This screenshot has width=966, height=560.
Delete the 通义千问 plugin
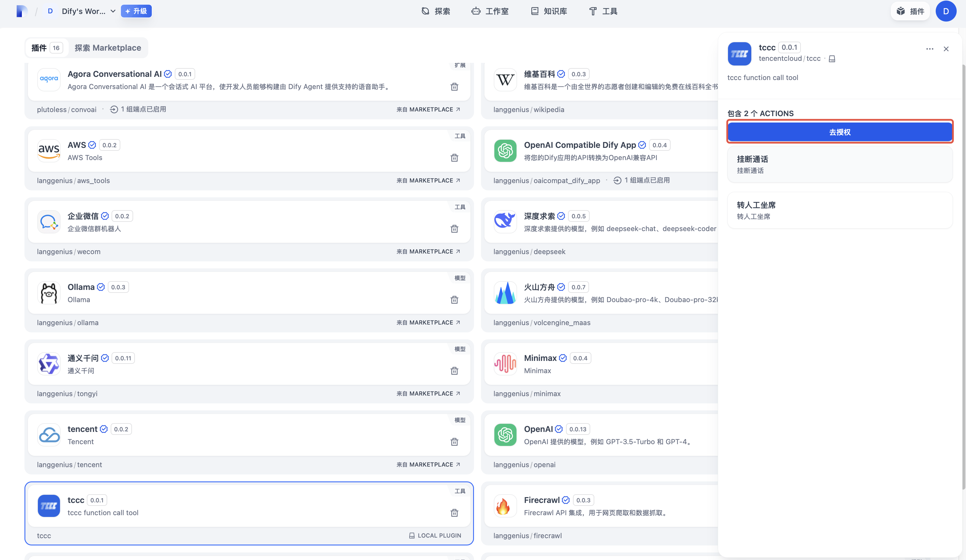pos(454,371)
